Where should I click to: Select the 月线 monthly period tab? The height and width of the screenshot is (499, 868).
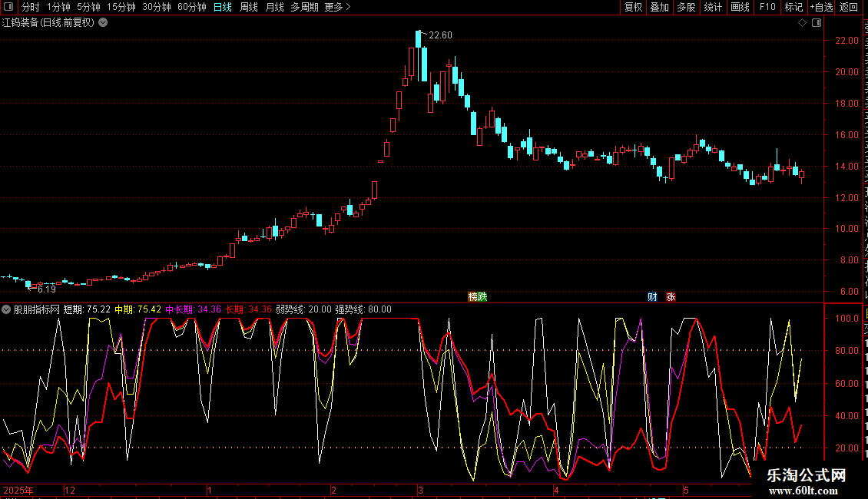click(x=274, y=7)
